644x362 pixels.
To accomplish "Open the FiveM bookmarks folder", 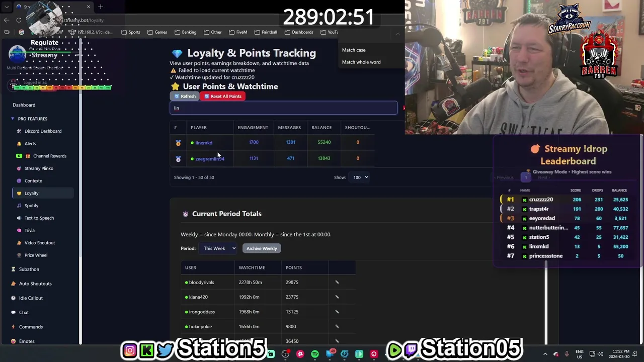I will coord(238,32).
